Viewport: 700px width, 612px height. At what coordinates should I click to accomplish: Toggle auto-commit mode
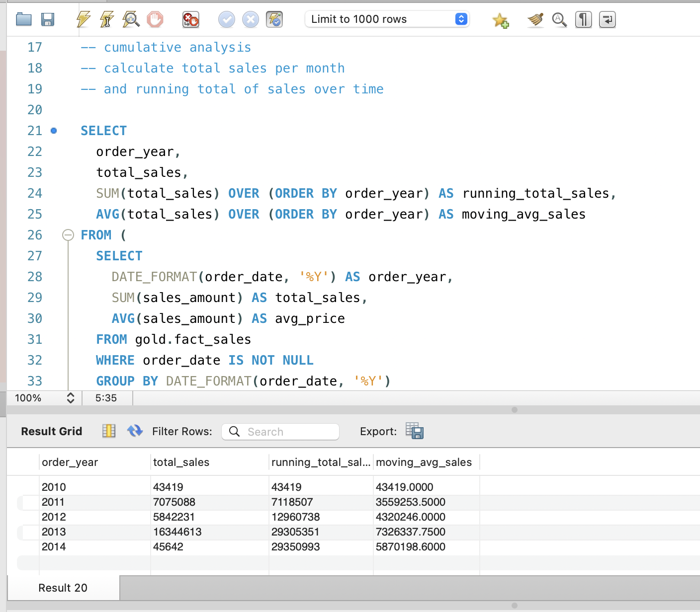[x=274, y=19]
